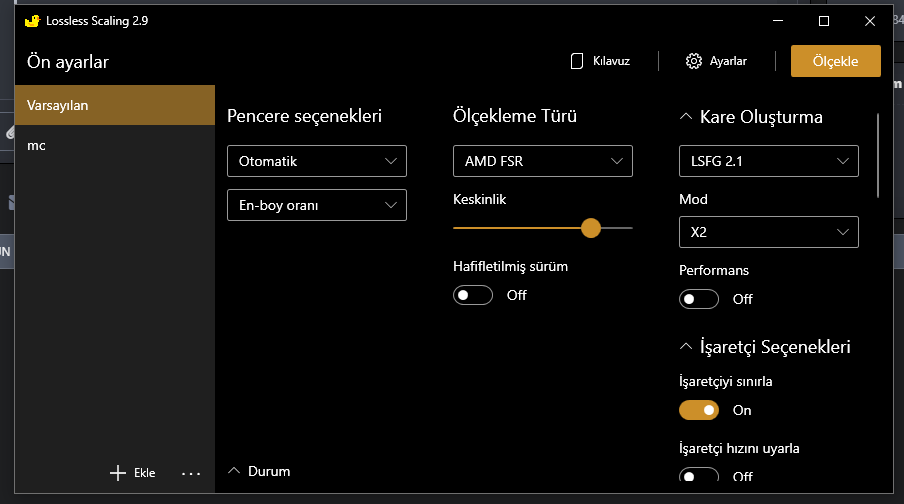
Task: Open the Otomatik window dropdown
Action: 317,161
